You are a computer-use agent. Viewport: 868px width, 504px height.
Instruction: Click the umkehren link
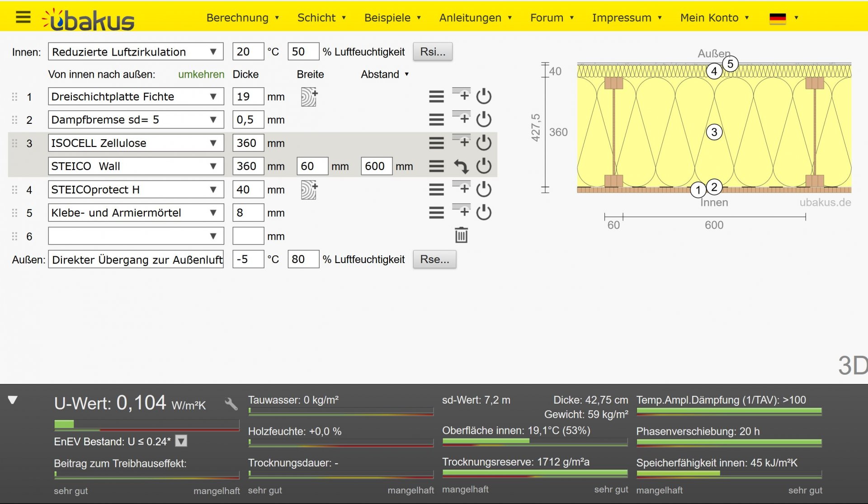[201, 74]
